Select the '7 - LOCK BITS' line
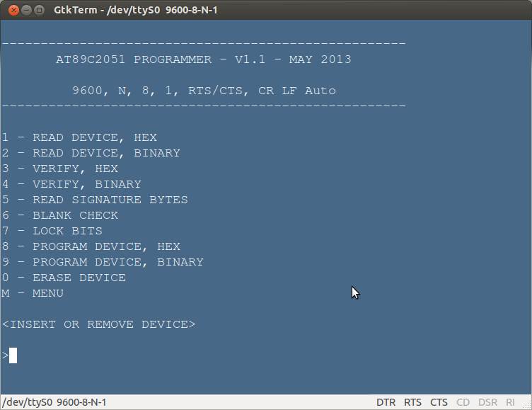The height and width of the screenshot is (410, 532). click(x=52, y=231)
